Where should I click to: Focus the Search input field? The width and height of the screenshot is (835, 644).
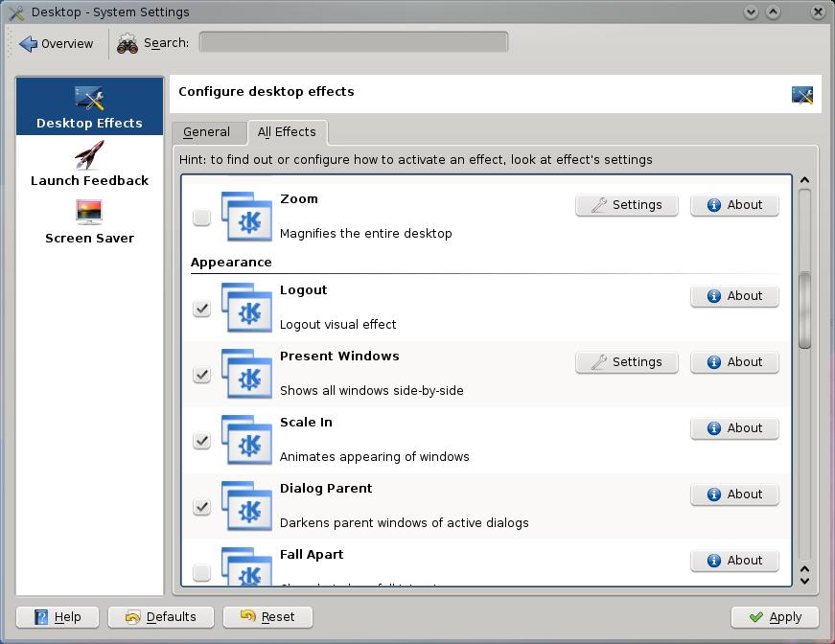click(x=353, y=42)
